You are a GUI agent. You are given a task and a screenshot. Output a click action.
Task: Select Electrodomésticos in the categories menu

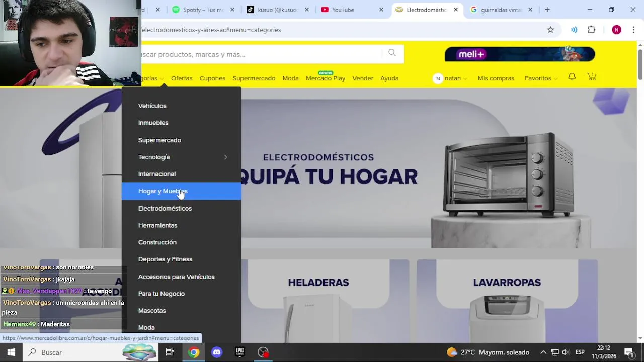(165, 208)
